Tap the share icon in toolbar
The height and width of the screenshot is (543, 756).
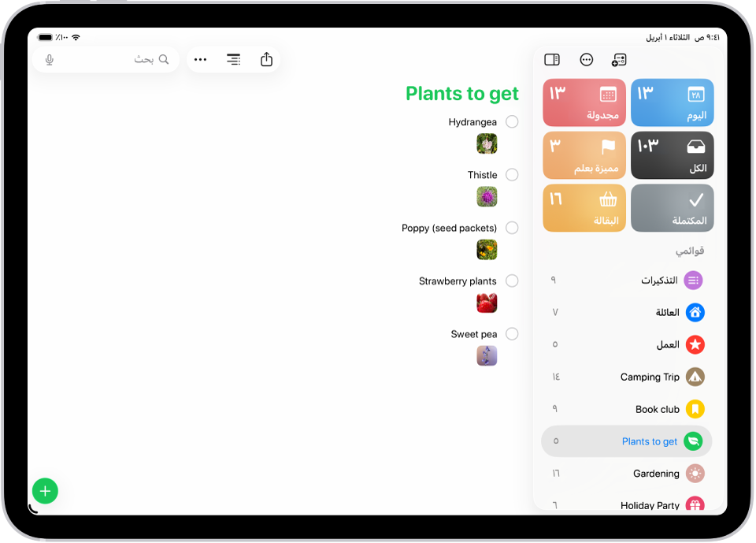[x=266, y=59]
